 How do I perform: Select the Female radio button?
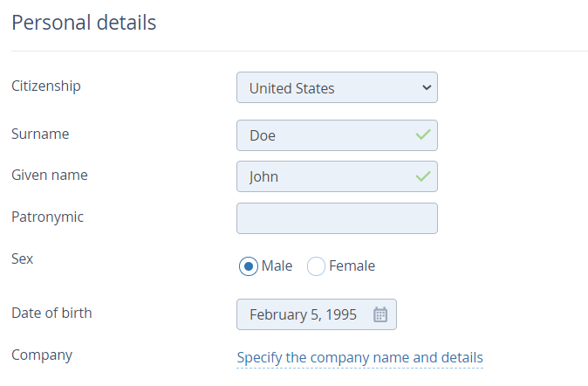[316, 266]
